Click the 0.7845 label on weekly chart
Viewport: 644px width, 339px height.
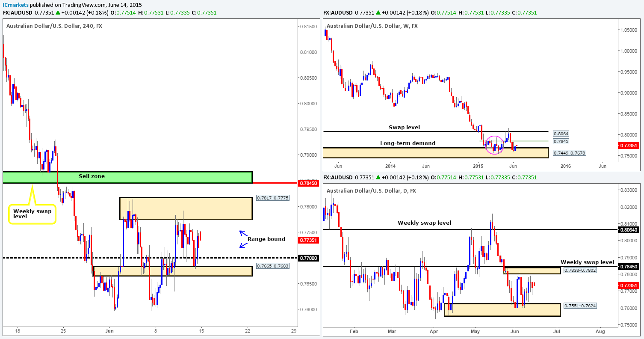coord(561,141)
